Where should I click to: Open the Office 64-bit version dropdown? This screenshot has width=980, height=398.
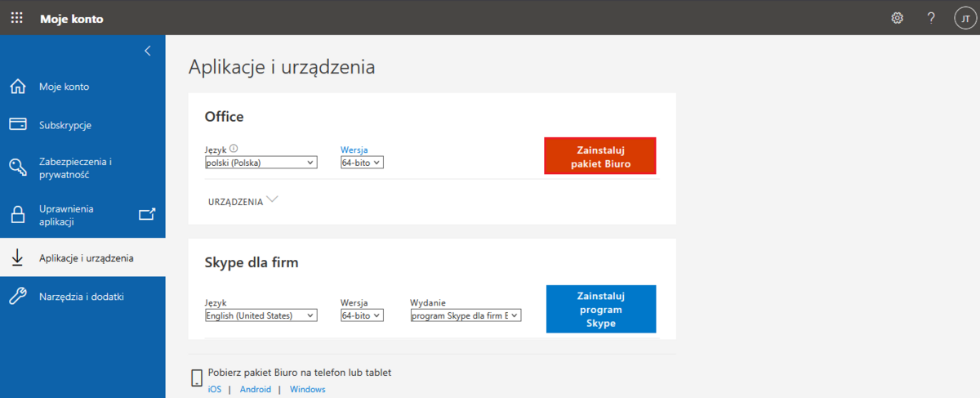coord(362,163)
